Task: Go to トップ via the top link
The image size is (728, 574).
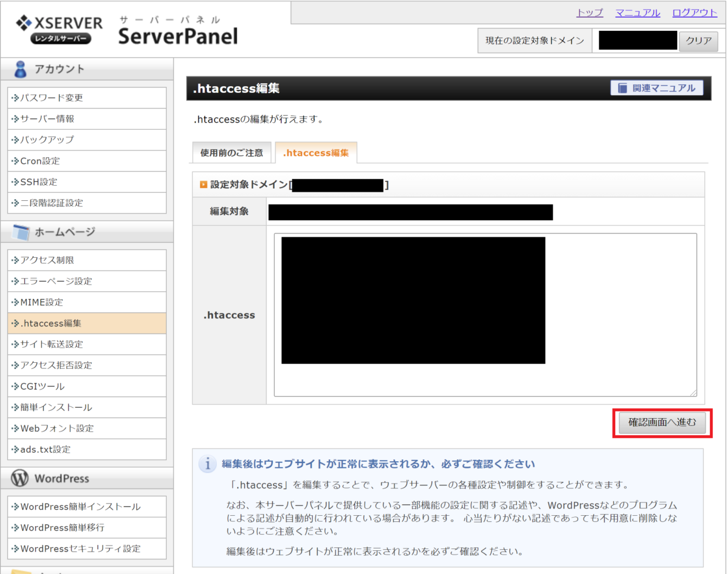Action: pos(589,13)
